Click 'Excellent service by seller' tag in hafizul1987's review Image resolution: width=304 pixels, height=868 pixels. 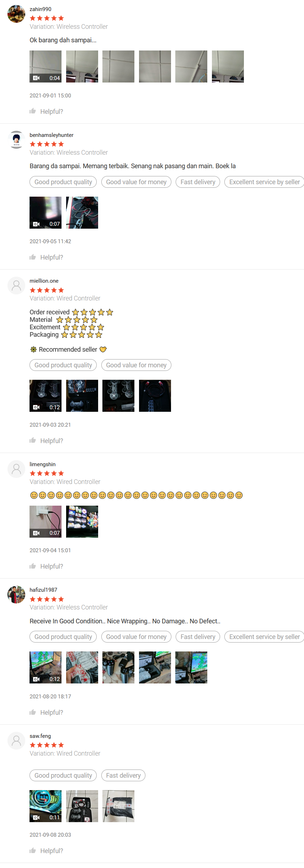point(264,637)
